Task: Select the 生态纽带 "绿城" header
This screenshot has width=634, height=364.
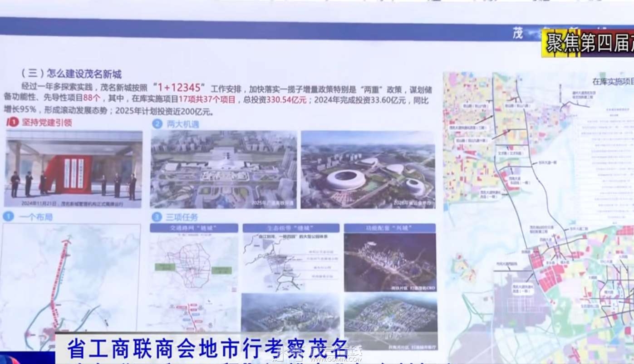Action: [x=290, y=228]
